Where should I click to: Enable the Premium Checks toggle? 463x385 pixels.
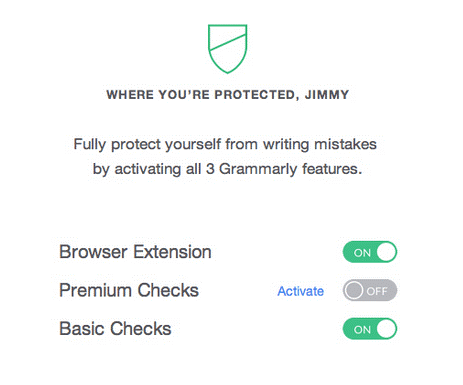[370, 290]
